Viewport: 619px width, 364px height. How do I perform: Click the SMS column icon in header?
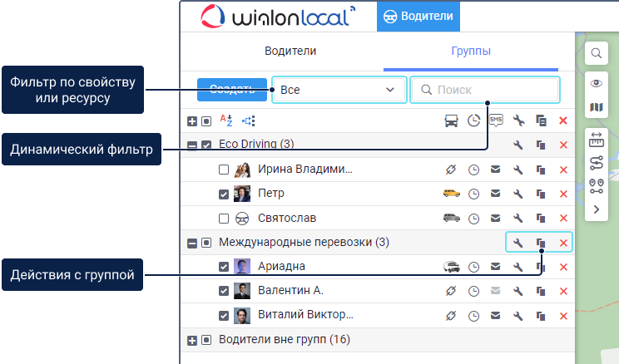click(x=496, y=121)
